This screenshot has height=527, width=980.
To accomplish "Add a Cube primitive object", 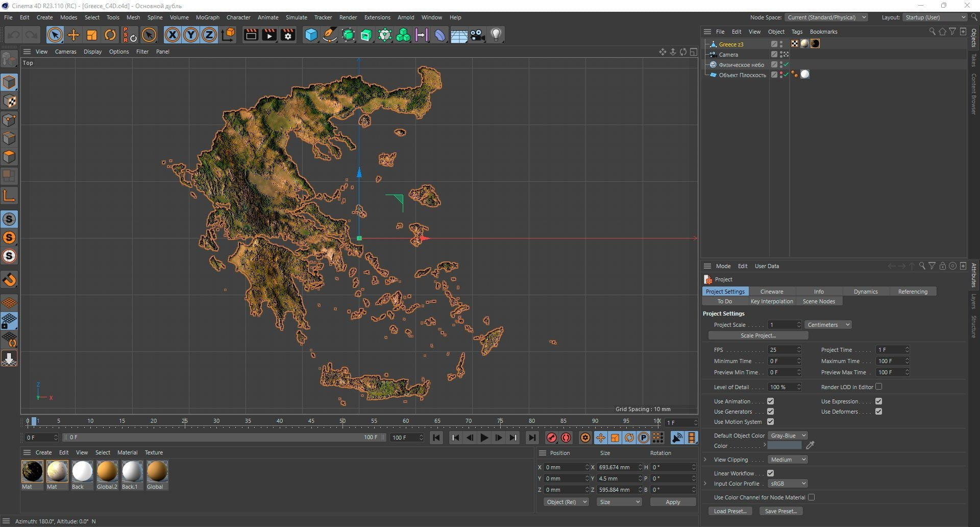I will (x=311, y=35).
